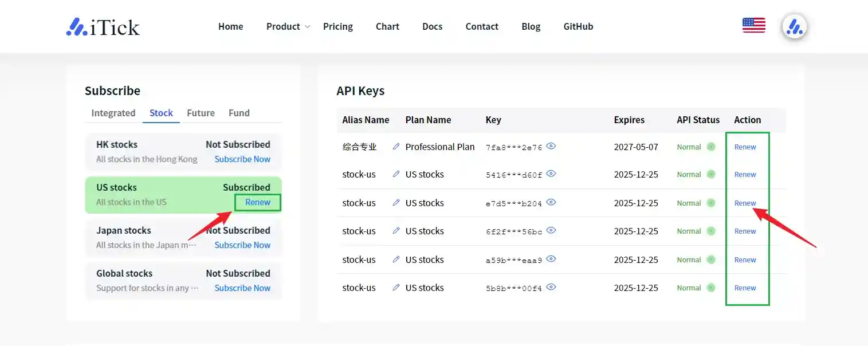Screen dimensions: 868x346
Task: Click the iTick logo in header
Action: 103,27
